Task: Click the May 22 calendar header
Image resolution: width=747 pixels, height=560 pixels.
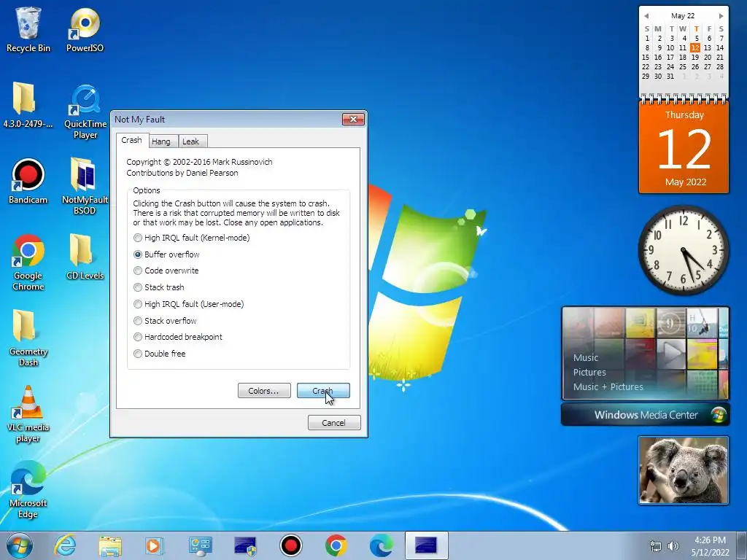Action: (x=683, y=16)
